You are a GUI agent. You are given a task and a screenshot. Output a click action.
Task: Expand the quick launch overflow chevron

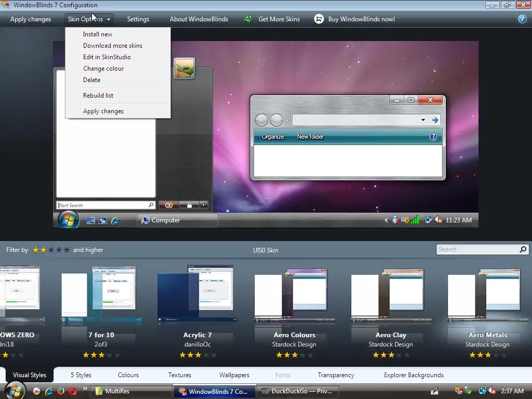85,389
